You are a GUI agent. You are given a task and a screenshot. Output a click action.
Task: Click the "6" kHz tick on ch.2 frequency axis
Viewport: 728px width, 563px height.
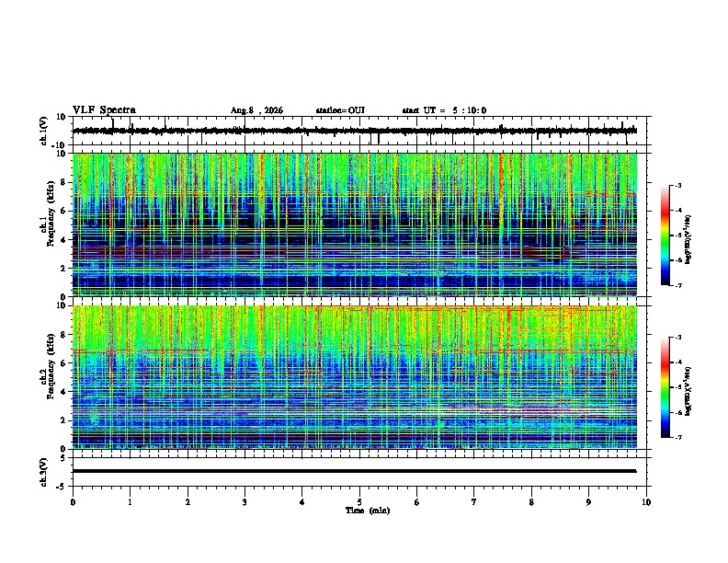[65, 362]
